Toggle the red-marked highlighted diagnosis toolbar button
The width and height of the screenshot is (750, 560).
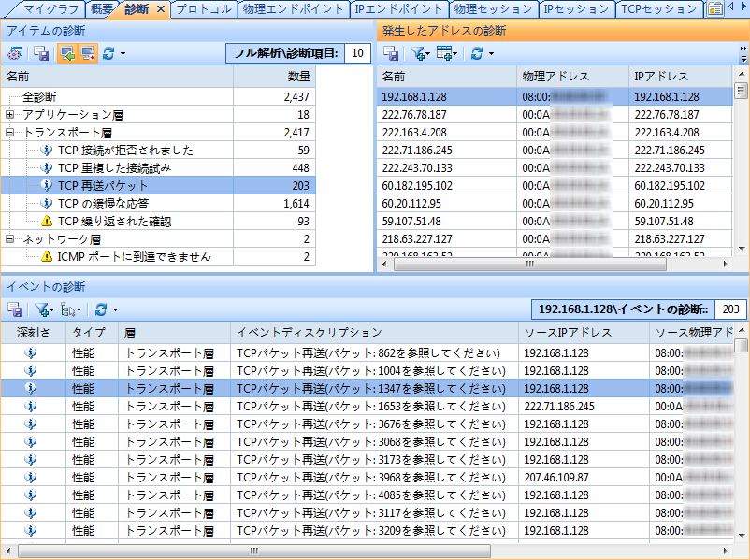point(87,53)
